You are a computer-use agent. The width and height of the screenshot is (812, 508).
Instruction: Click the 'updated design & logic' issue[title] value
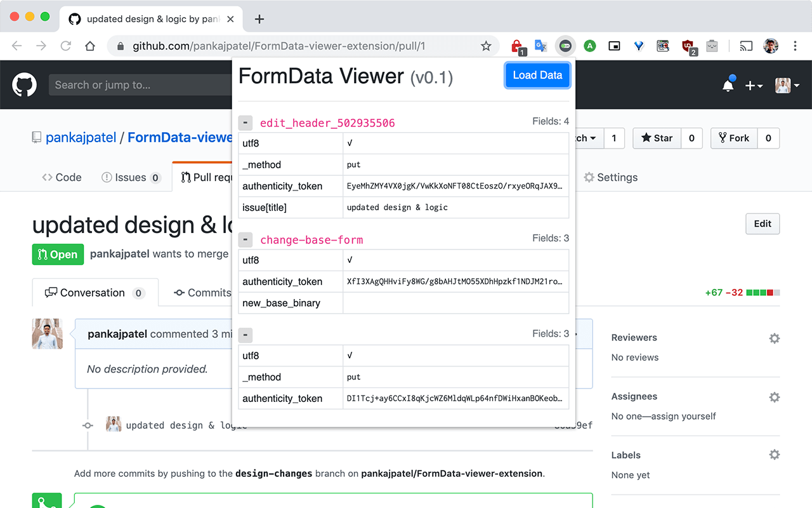(397, 207)
